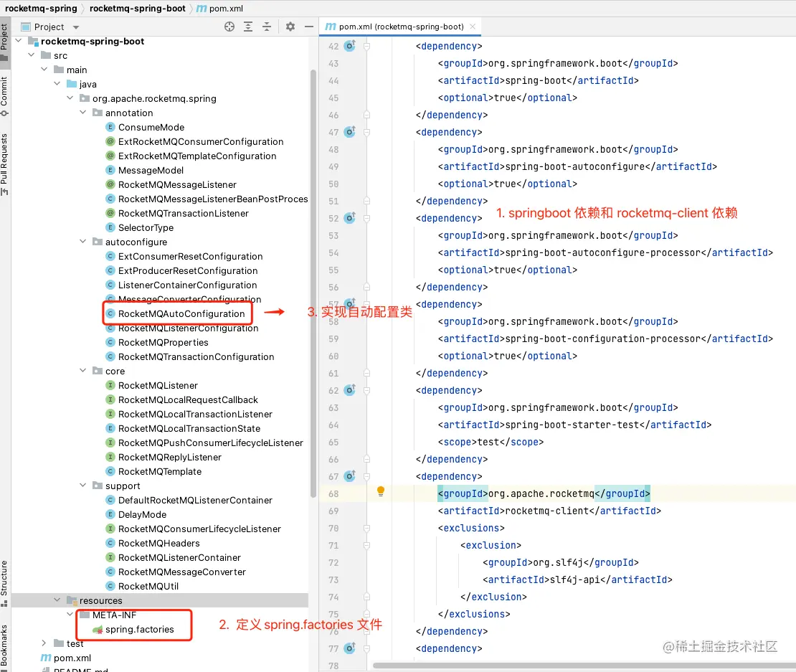
Task: Select DelayMode in support package
Action: tap(142, 515)
